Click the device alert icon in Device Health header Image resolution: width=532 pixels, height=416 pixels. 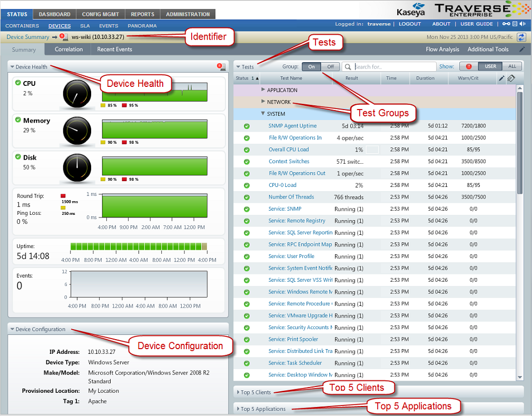pyautogui.click(x=221, y=67)
